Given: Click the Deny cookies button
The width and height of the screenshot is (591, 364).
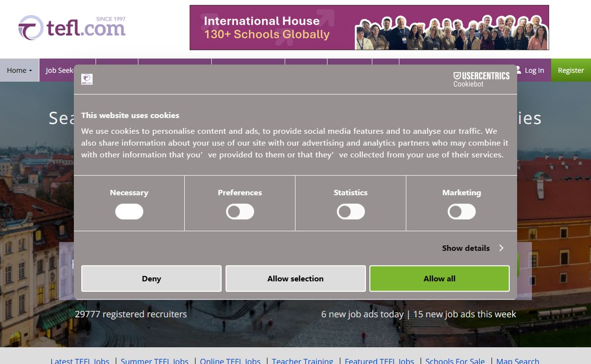Looking at the screenshot, I should point(151,278).
